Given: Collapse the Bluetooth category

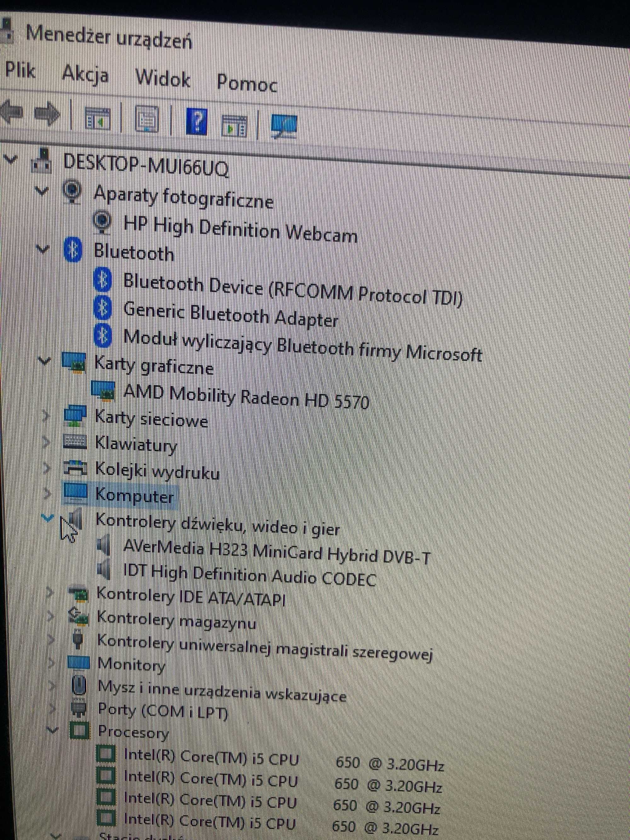Looking at the screenshot, I should (x=43, y=249).
